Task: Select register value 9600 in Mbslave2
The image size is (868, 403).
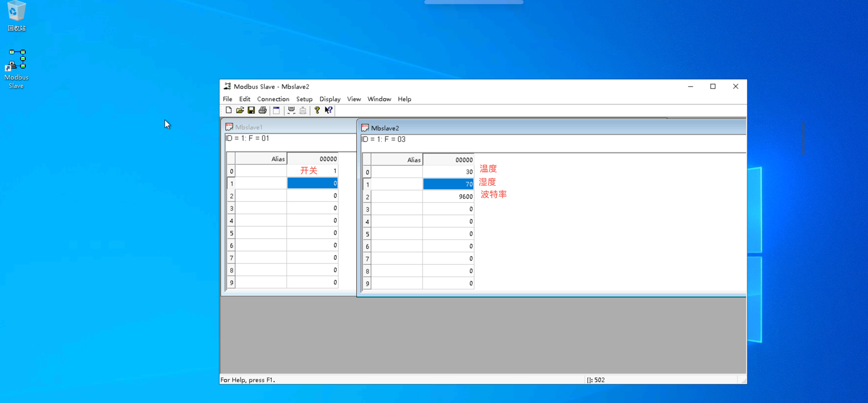Action: [448, 197]
